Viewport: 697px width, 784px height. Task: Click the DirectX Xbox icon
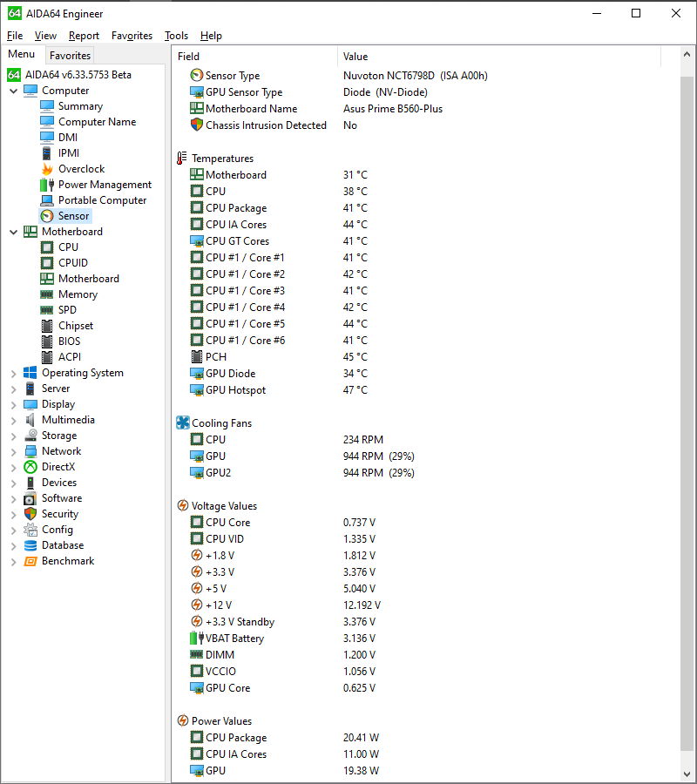point(30,467)
